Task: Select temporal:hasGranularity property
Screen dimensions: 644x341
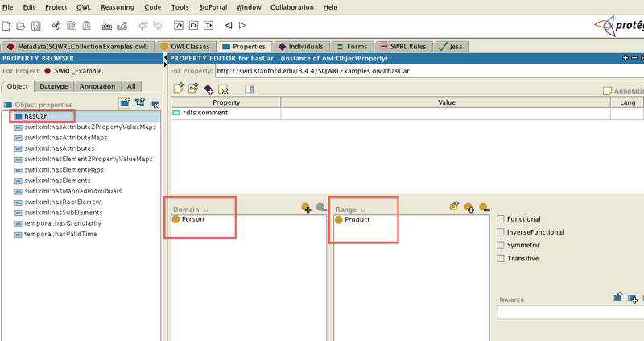Action: pyautogui.click(x=63, y=223)
